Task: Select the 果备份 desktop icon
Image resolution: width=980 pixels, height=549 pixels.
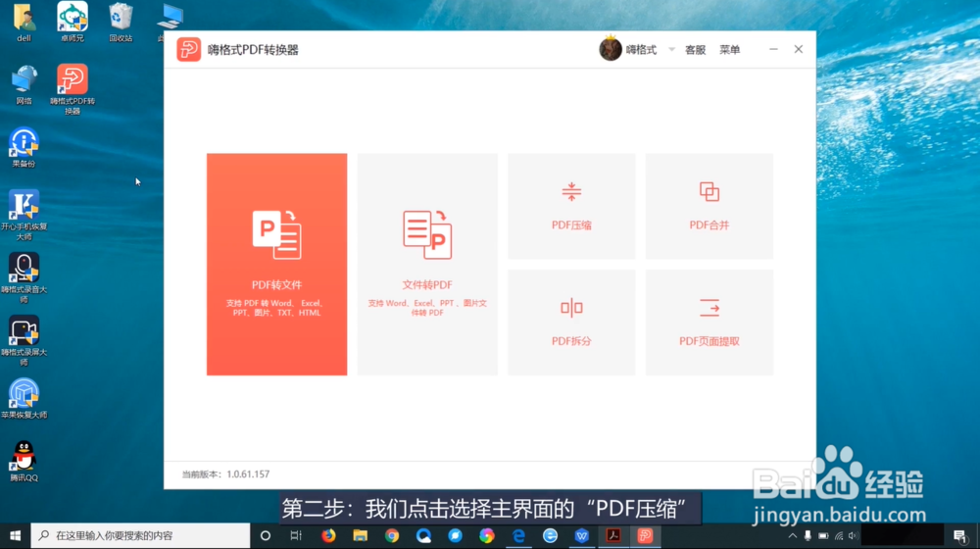Action: click(24, 148)
